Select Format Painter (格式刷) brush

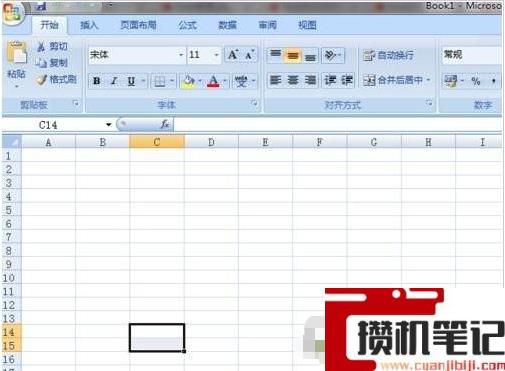[x=56, y=79]
